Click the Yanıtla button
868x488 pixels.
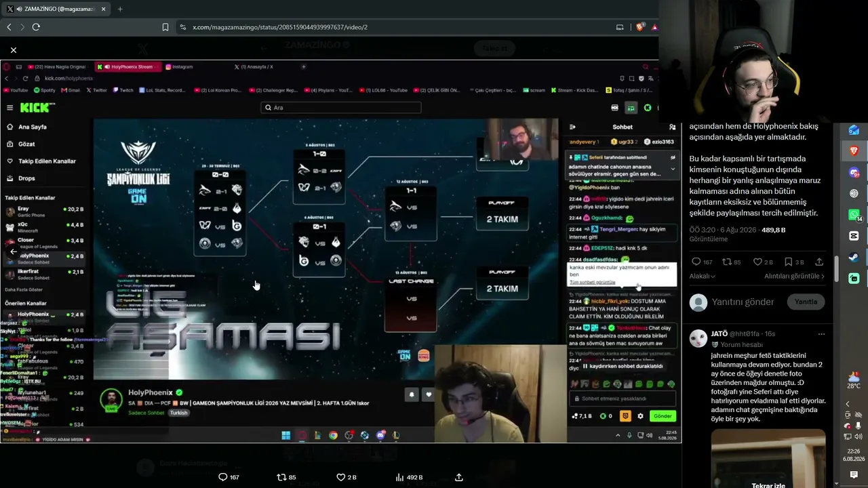tap(806, 302)
